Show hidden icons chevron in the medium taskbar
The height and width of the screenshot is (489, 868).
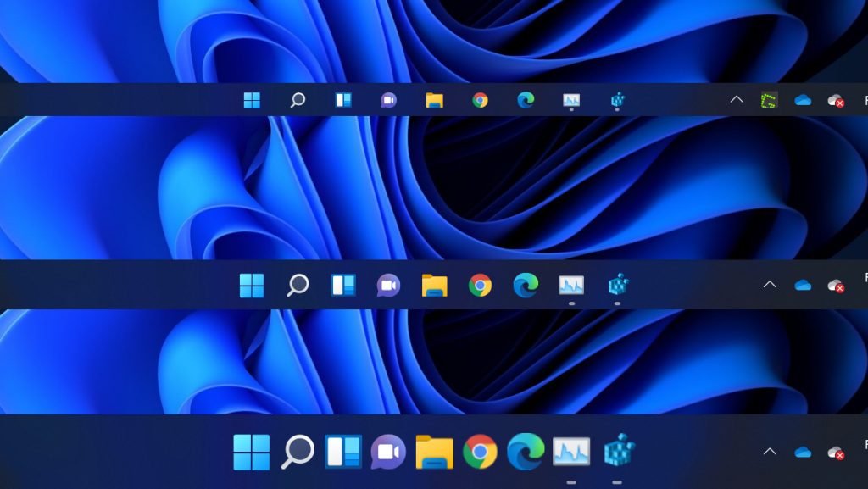pyautogui.click(x=769, y=285)
